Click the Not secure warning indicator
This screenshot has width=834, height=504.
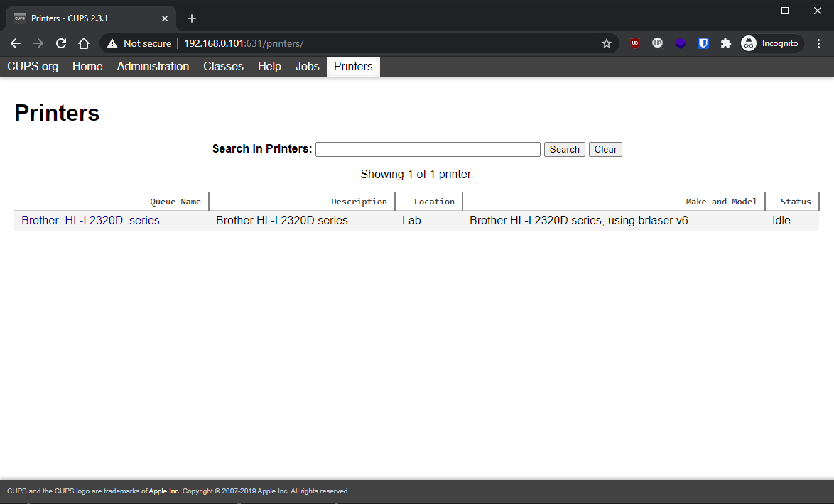[x=139, y=43]
